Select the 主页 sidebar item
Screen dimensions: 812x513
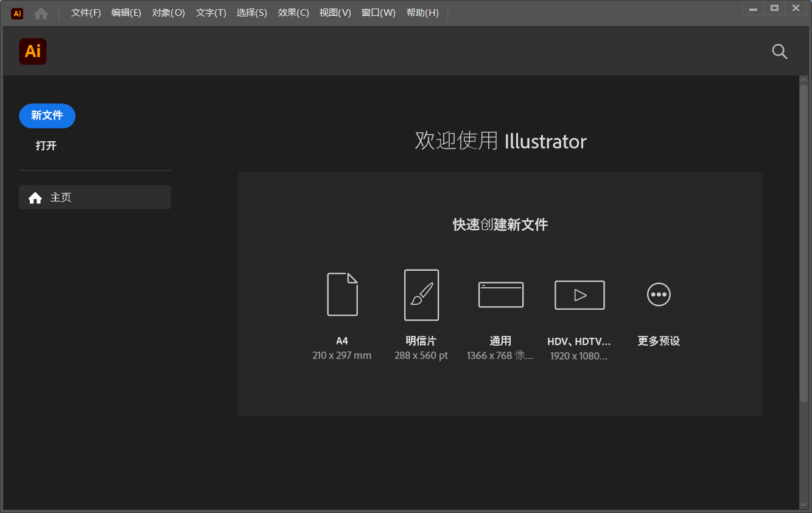tap(95, 197)
